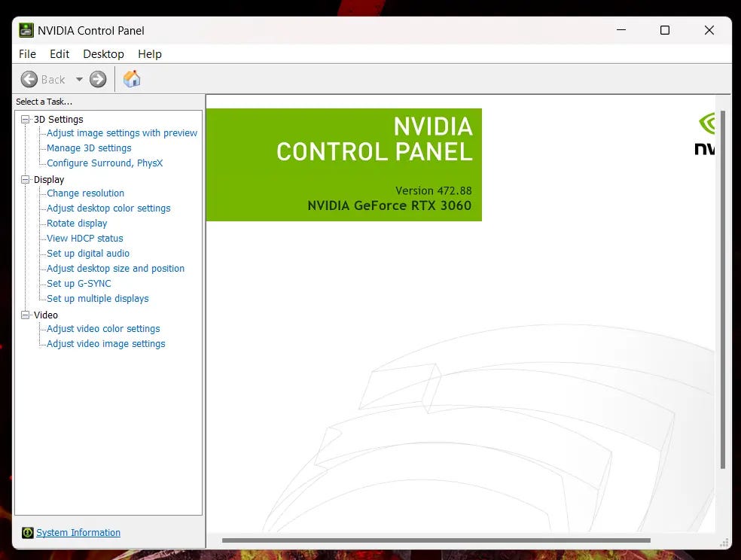Click the horizontal scrollbar of main pane
Image resolution: width=741 pixels, height=560 pixels.
tap(436, 540)
